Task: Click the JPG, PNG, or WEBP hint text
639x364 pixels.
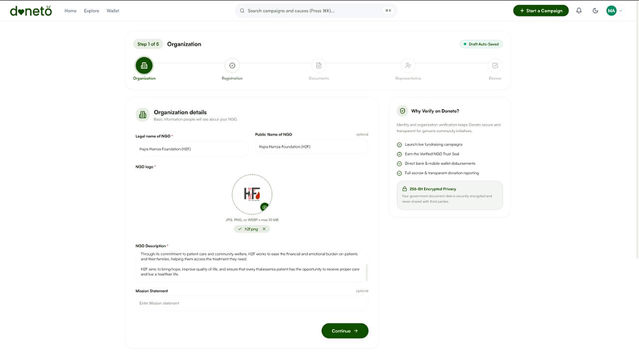Action: pos(252,220)
